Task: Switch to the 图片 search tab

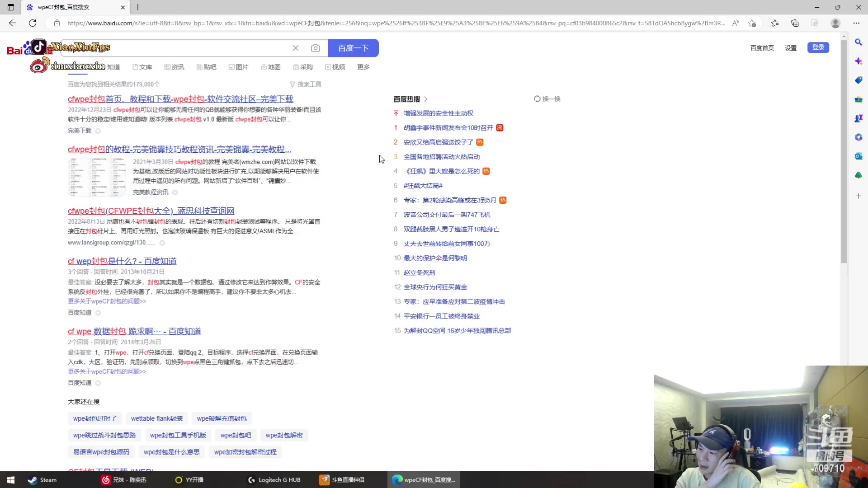Action: click(239, 66)
